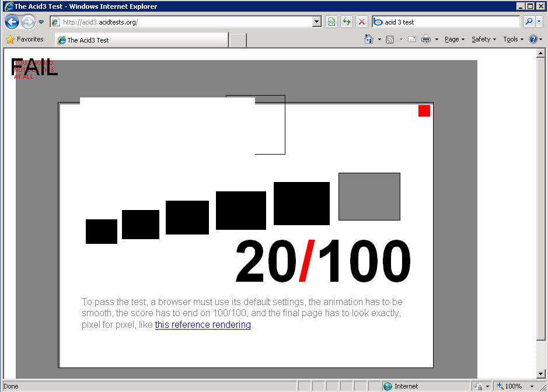Open the search provider dropdown arrow
548x392 pixels.
(539, 22)
